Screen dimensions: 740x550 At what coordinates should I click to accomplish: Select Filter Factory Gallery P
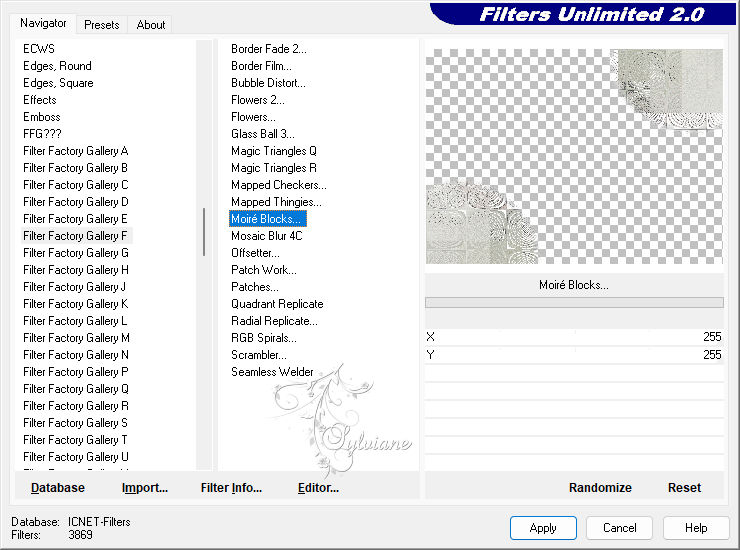pos(76,372)
